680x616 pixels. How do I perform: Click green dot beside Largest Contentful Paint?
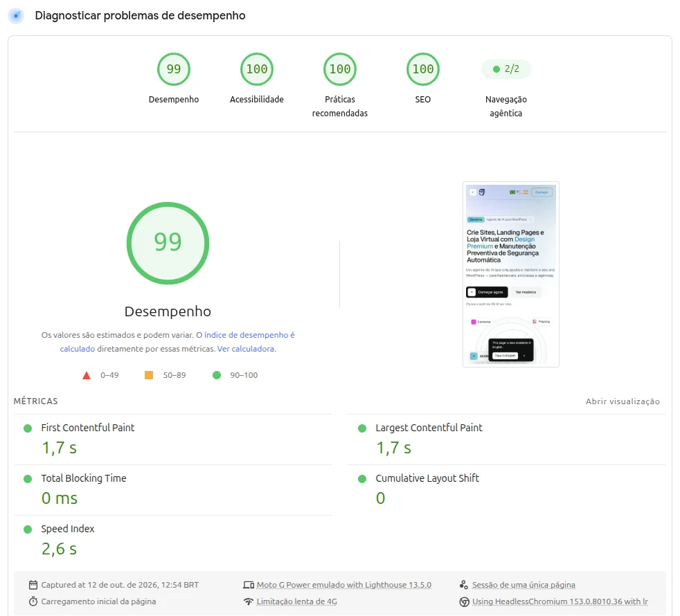tap(362, 428)
